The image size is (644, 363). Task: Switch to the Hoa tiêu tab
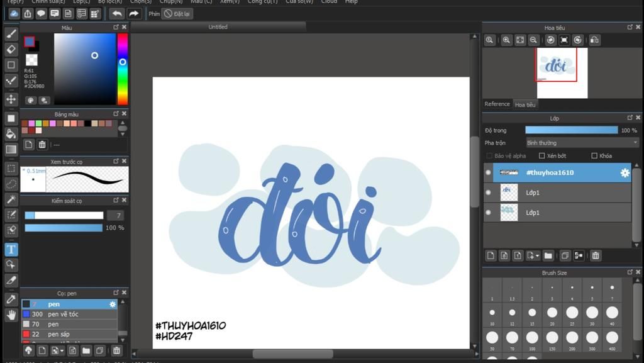(525, 104)
